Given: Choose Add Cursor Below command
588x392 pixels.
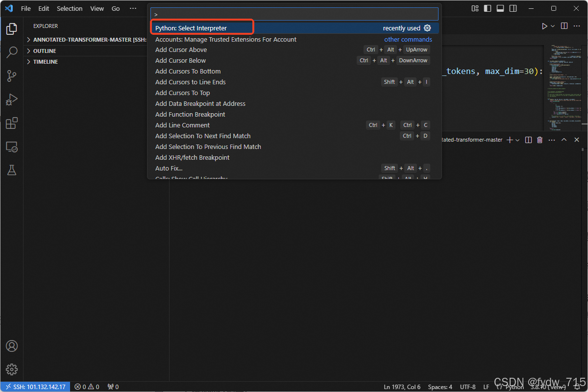Looking at the screenshot, I should [x=294, y=60].
